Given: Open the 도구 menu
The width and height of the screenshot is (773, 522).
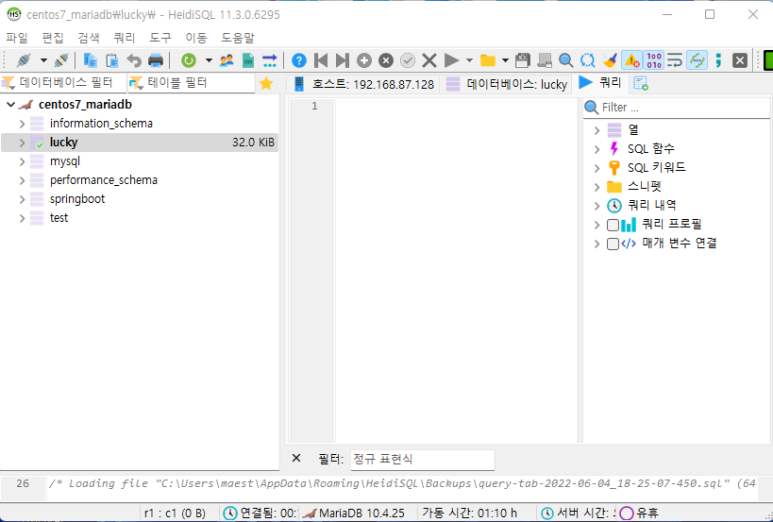Looking at the screenshot, I should tap(160, 37).
